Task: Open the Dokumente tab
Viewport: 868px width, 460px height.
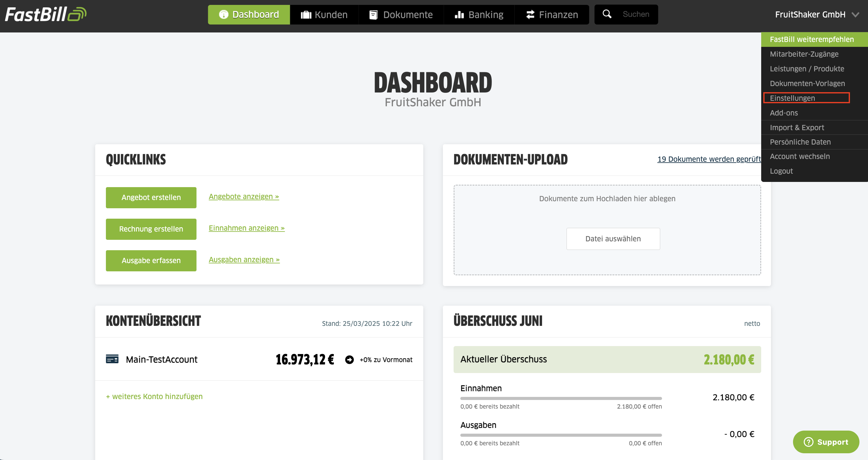Action: 401,14
